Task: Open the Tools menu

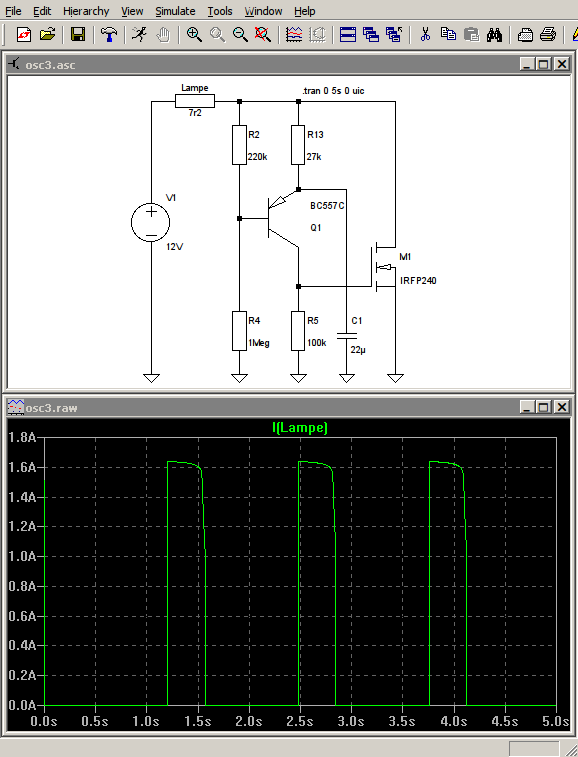Action: [x=220, y=11]
